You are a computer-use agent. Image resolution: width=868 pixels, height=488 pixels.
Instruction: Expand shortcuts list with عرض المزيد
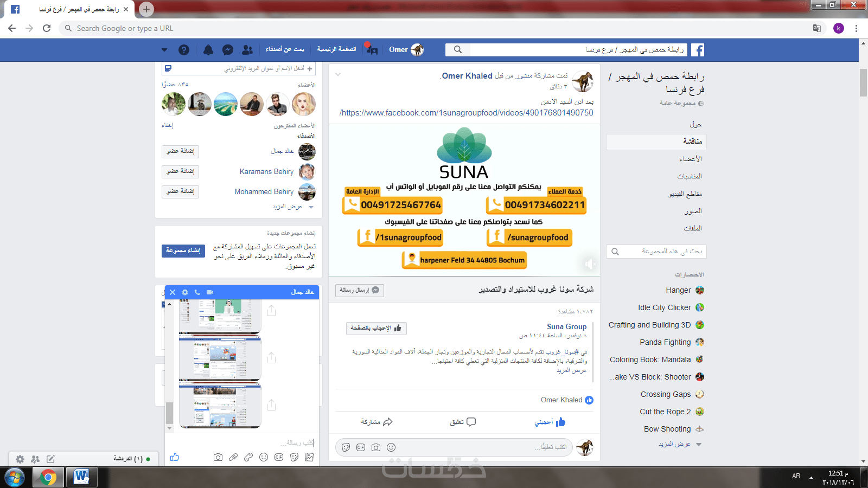pos(680,444)
